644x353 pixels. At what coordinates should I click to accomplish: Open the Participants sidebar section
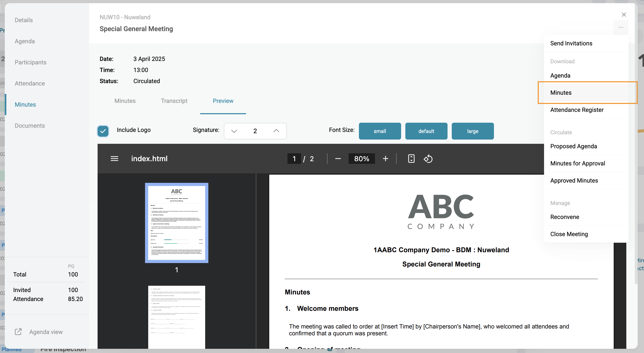31,62
